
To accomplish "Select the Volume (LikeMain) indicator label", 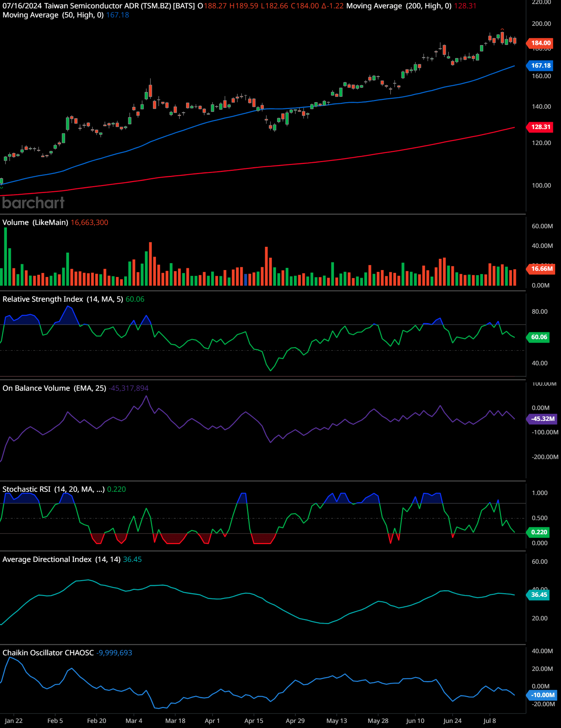I will point(35,222).
